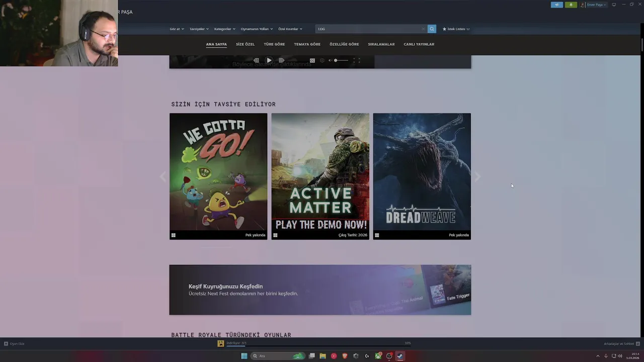Image resolution: width=644 pixels, height=362 pixels.
Task: Open the Dreadweave game card
Action: click(x=422, y=176)
